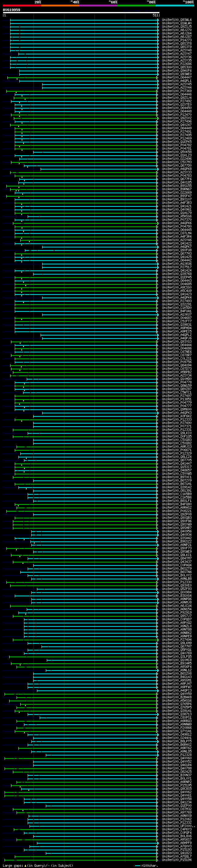
Task: Click label UniRef100_Q40247
Action: click(176, 125)
